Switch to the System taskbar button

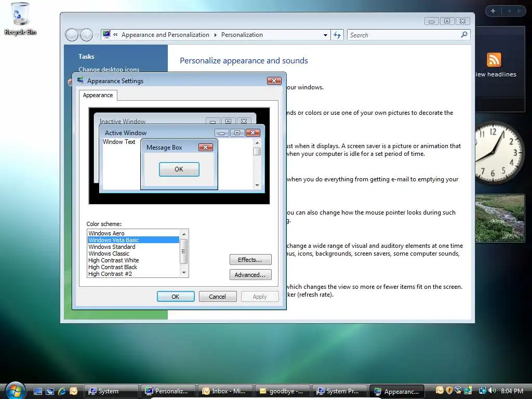click(111, 391)
